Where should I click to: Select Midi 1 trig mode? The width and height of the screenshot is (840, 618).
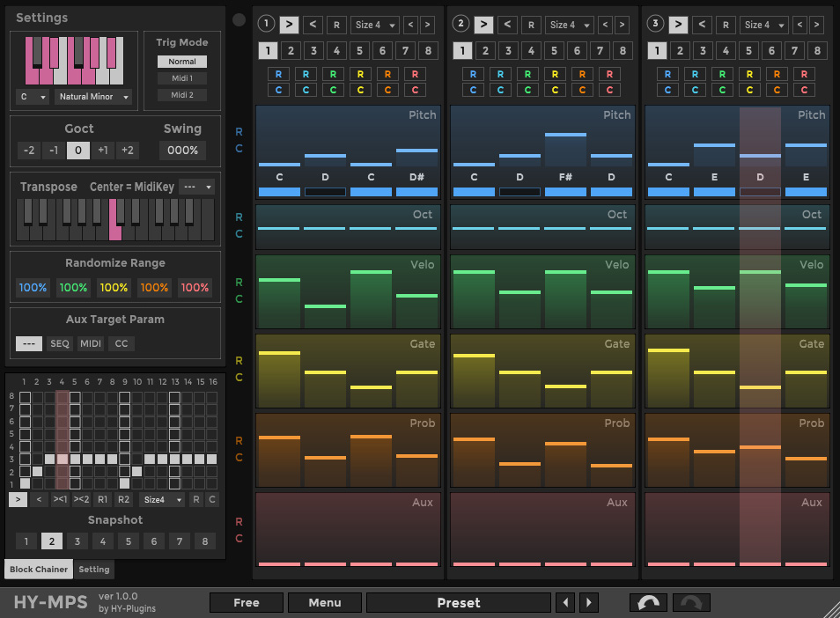(x=182, y=78)
